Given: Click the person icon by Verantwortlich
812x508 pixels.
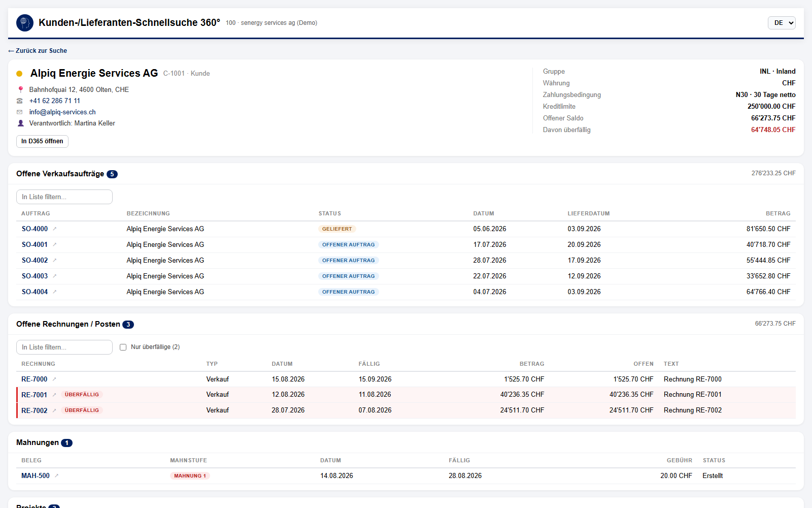Looking at the screenshot, I should coord(20,123).
